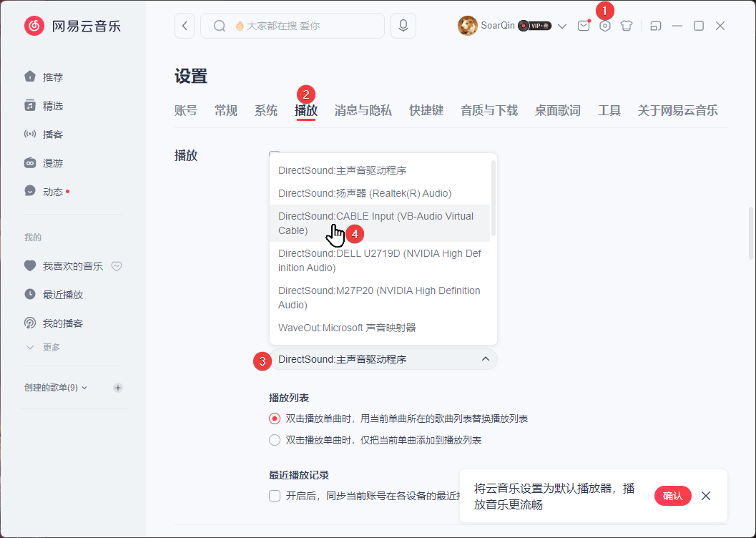Open the 桌面歌词 settings tab
The height and width of the screenshot is (538, 756).
point(556,110)
